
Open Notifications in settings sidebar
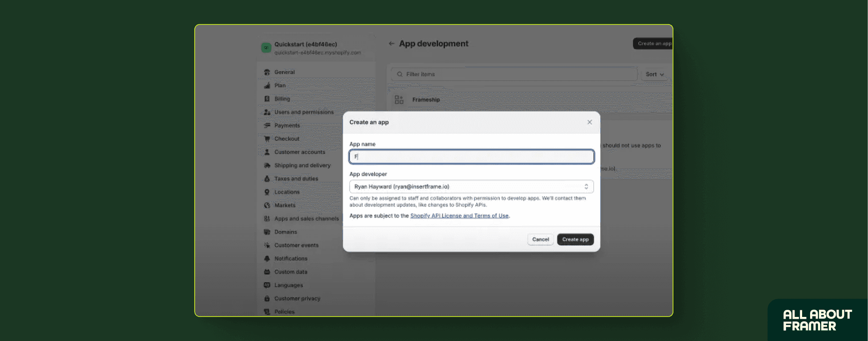291,259
